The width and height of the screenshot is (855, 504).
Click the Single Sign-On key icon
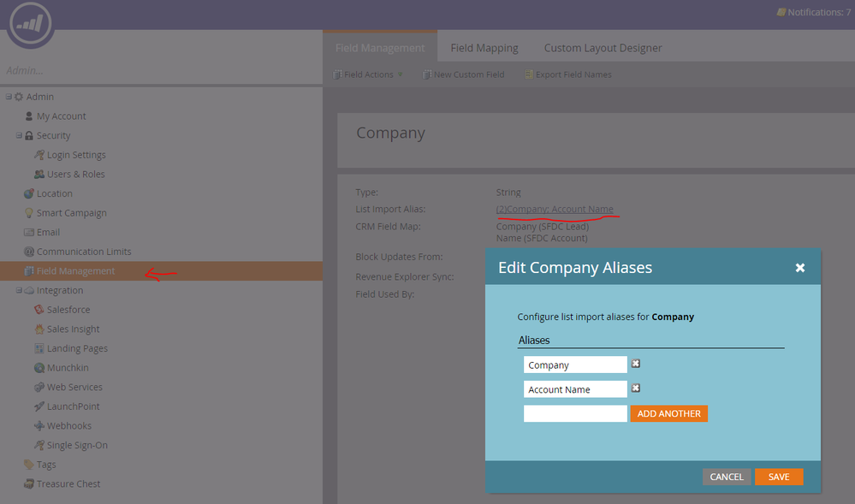[x=39, y=445]
